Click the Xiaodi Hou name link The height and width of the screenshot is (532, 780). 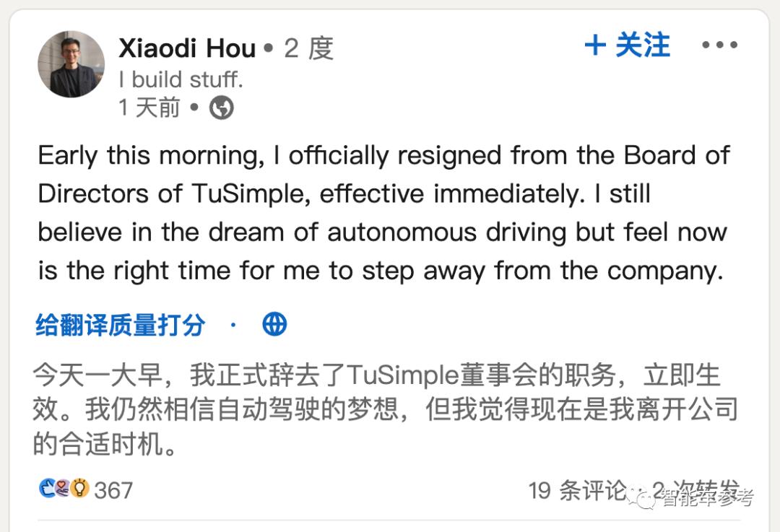[187, 49]
